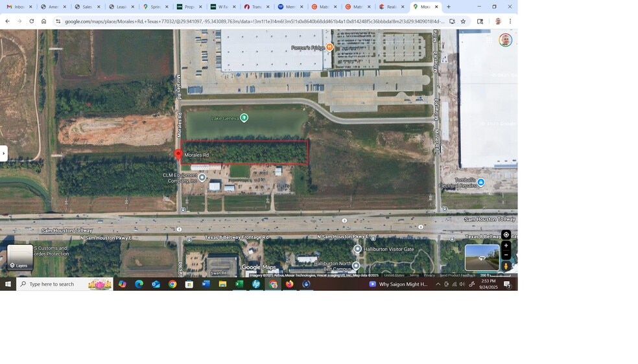Viewport: 638px width, 364px height.
Task: Click the show-my-location button on the map
Action: [x=506, y=235]
